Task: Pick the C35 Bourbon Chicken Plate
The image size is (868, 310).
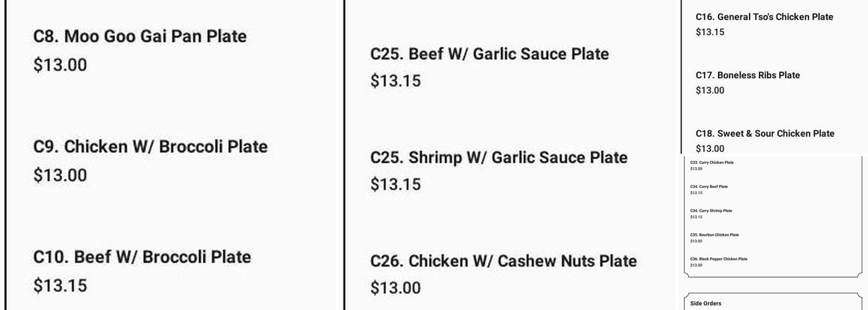Action: (714, 235)
